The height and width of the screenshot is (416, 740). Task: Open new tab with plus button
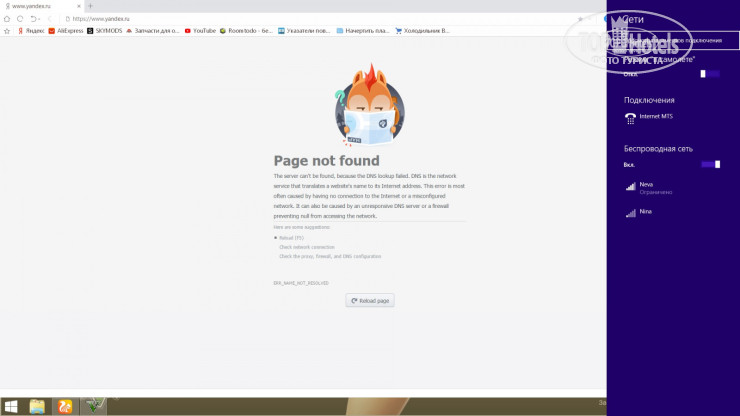click(x=90, y=6)
